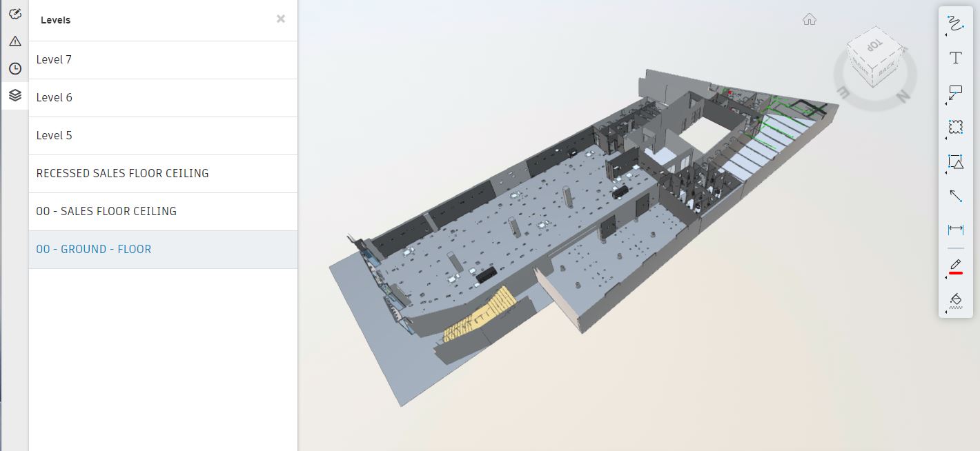Select the Freehand markup tool
The height and width of the screenshot is (451, 980).
click(x=956, y=24)
